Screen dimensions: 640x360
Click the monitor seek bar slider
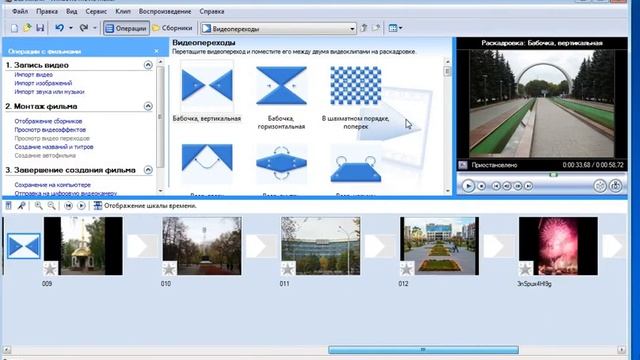coord(553,175)
